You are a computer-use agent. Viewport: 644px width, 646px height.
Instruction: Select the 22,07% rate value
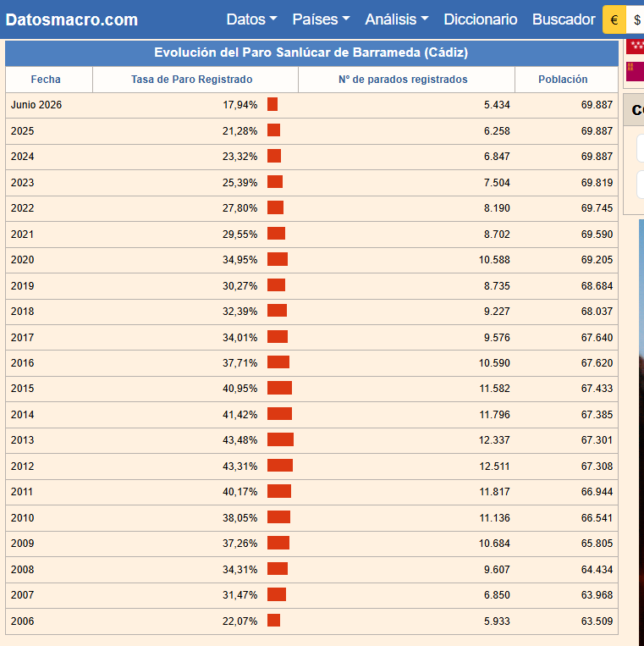point(240,621)
